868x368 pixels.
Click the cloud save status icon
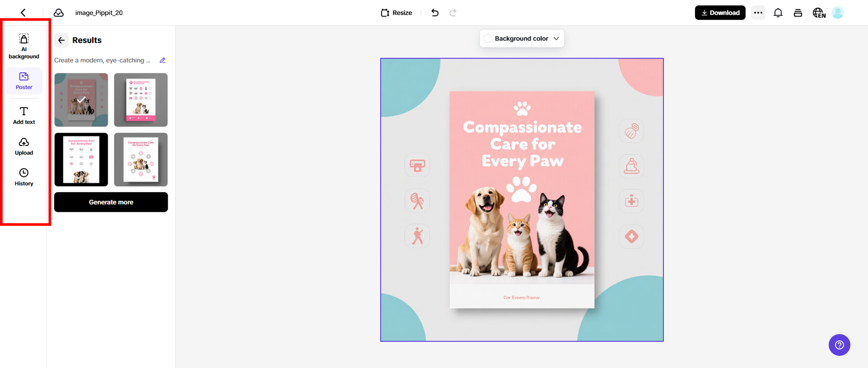coord(59,13)
